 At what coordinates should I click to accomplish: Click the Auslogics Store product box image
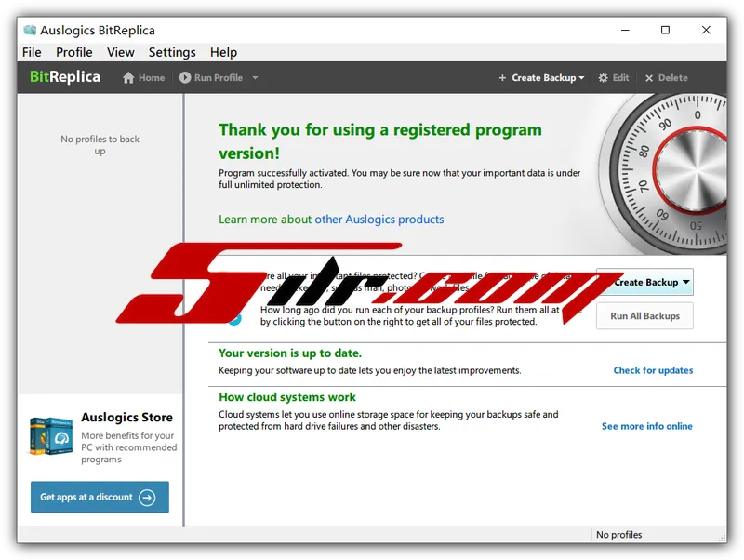pos(51,435)
